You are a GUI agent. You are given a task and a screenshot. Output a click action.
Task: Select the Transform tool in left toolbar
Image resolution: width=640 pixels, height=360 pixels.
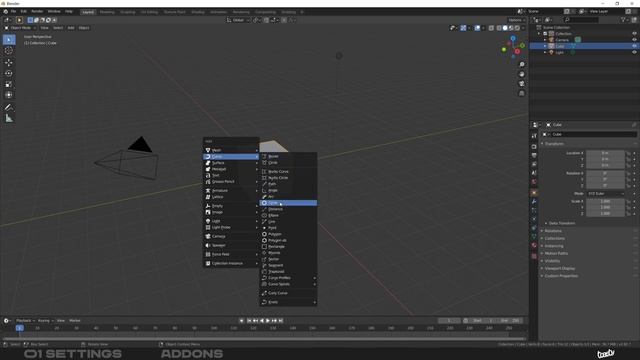click(x=9, y=95)
